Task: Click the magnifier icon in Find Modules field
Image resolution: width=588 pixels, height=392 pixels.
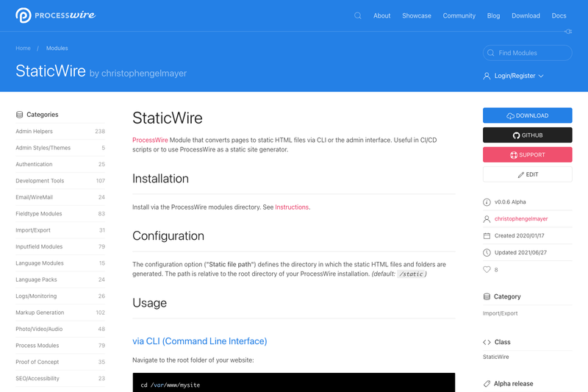Action: [x=490, y=53]
